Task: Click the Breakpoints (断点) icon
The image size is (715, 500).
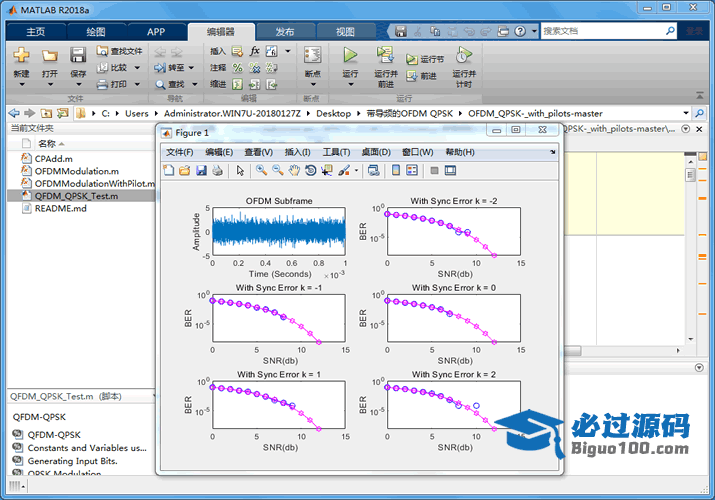Action: [x=312, y=55]
